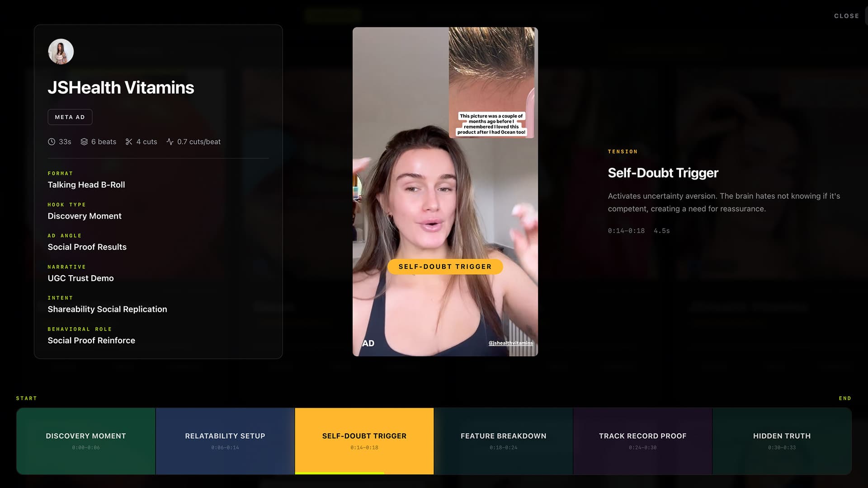Click the Self-Doubt Trigger heading on right

pos(663,173)
